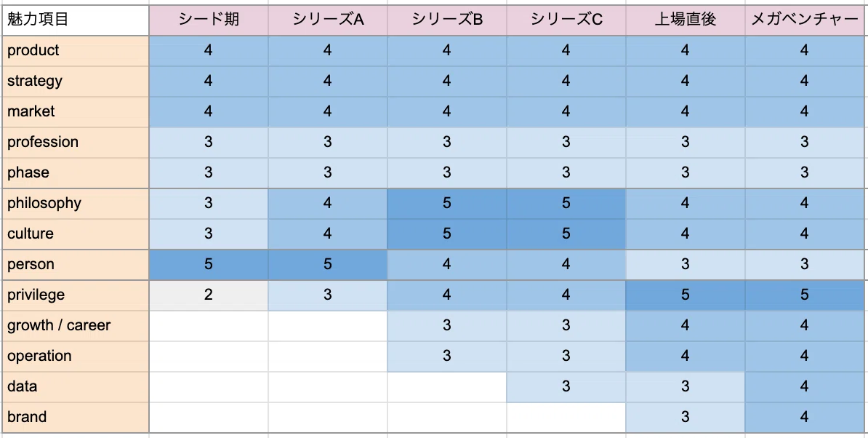The height and width of the screenshot is (438, 868).
Task: Select privilege value 2 in シード期 column
Action: pyautogui.click(x=209, y=295)
